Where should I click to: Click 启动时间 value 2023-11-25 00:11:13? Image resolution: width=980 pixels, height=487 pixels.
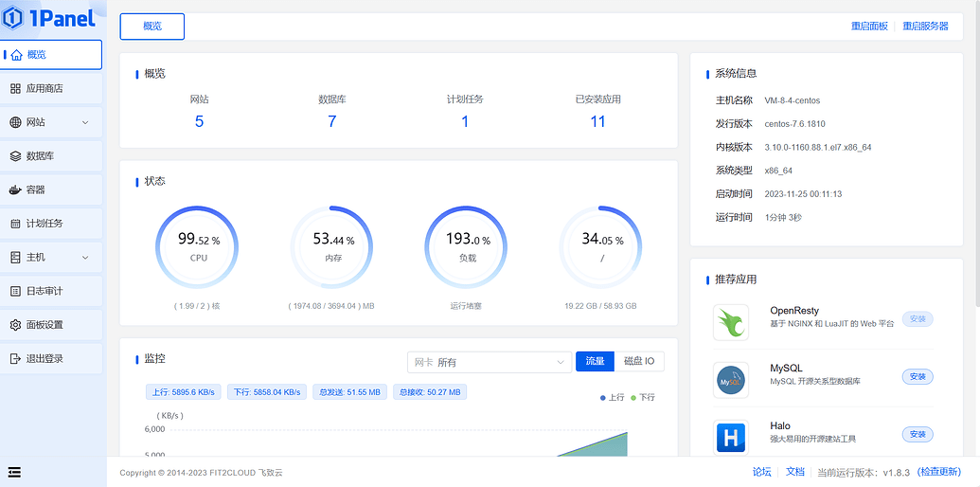coord(803,194)
